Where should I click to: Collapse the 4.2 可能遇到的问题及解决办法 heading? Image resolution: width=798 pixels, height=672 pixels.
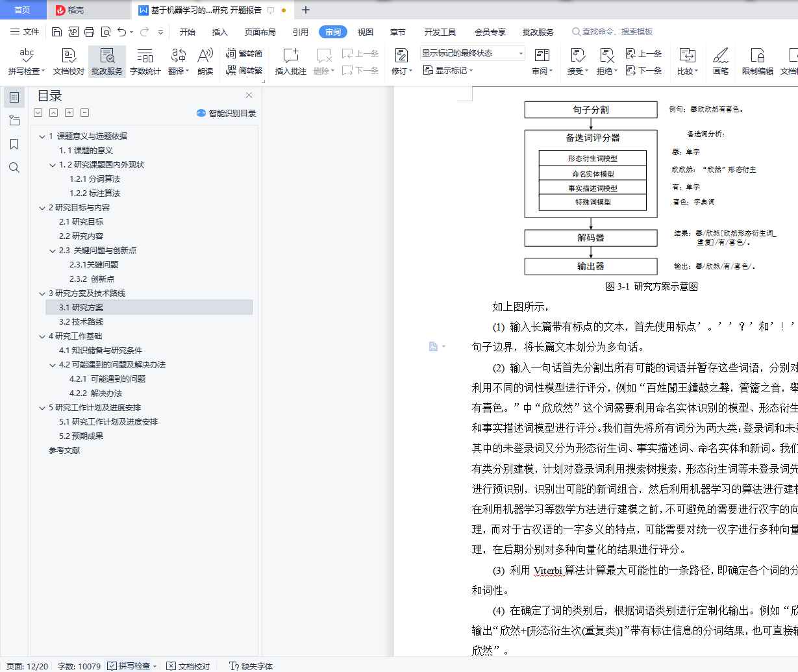(x=53, y=365)
